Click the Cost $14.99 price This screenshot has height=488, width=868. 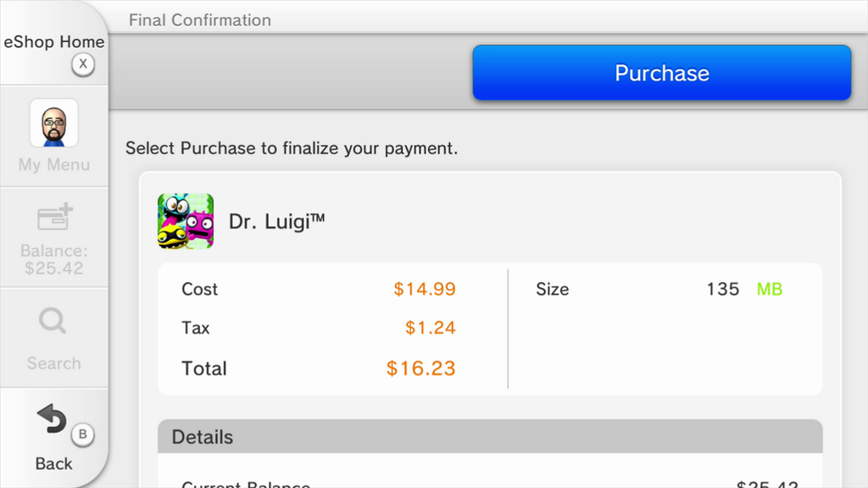coord(424,289)
